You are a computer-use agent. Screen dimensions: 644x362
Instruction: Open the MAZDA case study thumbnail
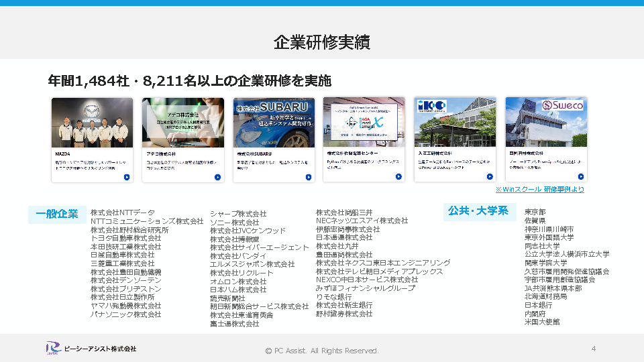[x=93, y=123]
